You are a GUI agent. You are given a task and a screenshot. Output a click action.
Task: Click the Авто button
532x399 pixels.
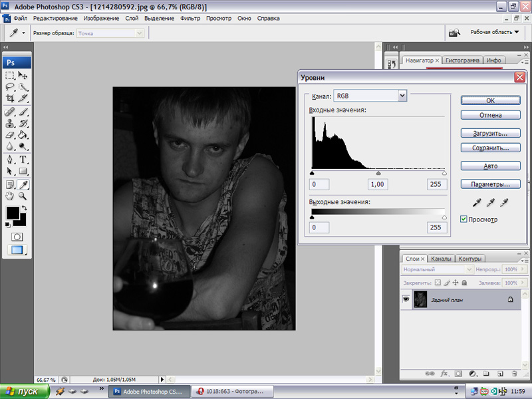pos(490,166)
